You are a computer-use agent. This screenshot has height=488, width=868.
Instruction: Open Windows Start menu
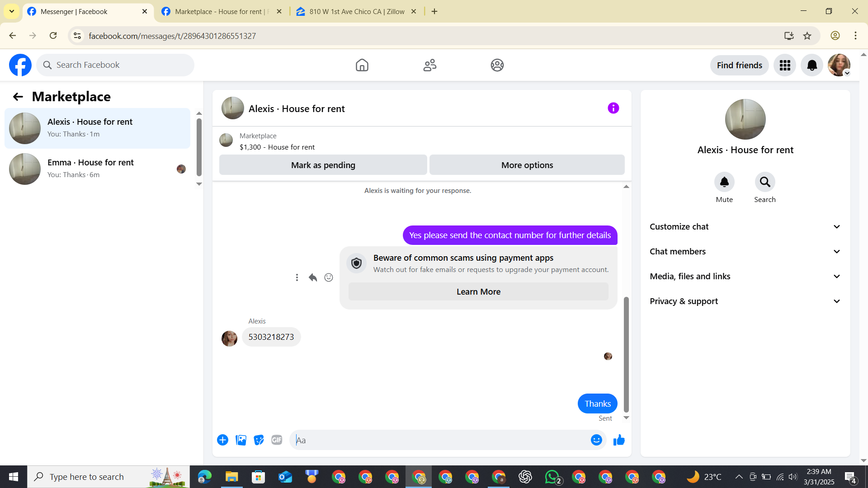(14, 477)
